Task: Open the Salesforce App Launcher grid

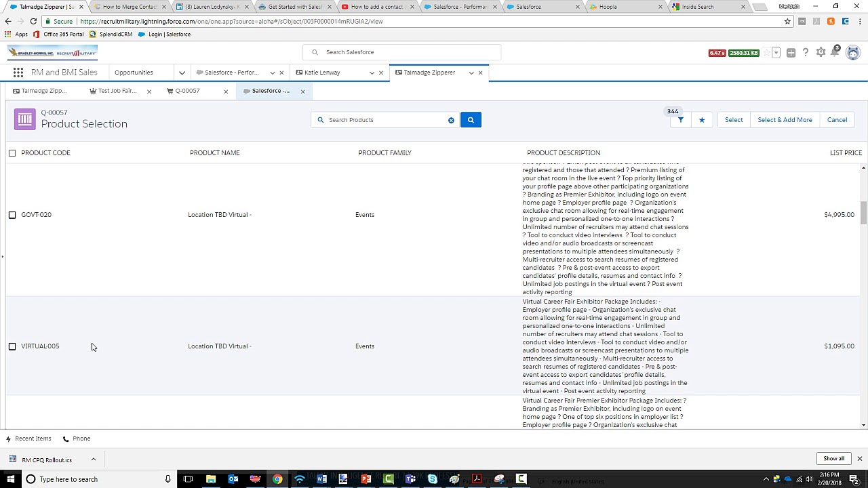Action: click(x=18, y=73)
